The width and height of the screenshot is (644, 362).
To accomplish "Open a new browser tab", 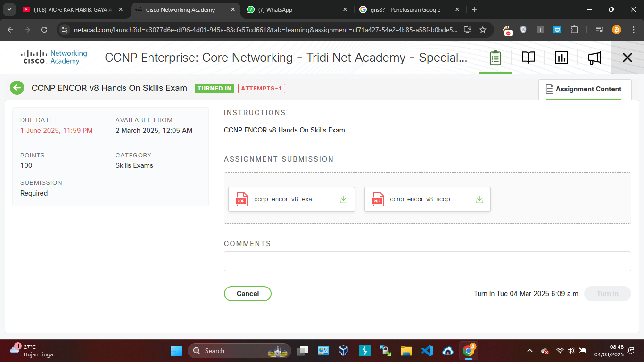I will click(474, 9).
